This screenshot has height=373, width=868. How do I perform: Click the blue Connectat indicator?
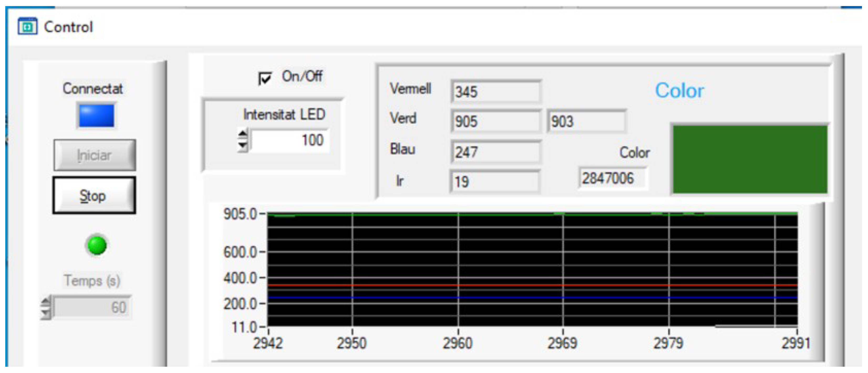tap(96, 115)
